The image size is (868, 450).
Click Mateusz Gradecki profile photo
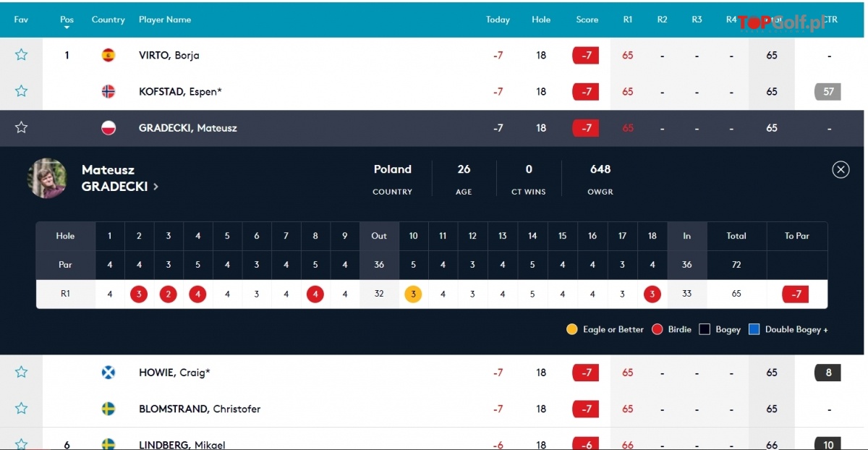click(x=48, y=178)
